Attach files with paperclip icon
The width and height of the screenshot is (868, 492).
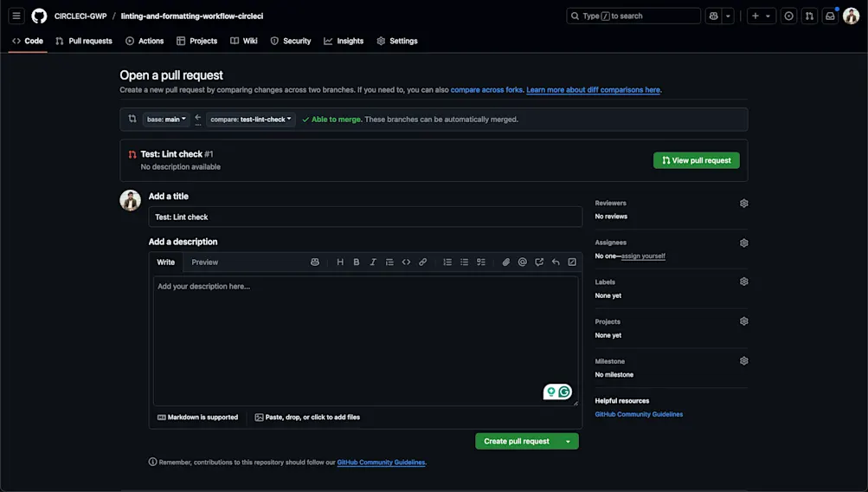(506, 262)
